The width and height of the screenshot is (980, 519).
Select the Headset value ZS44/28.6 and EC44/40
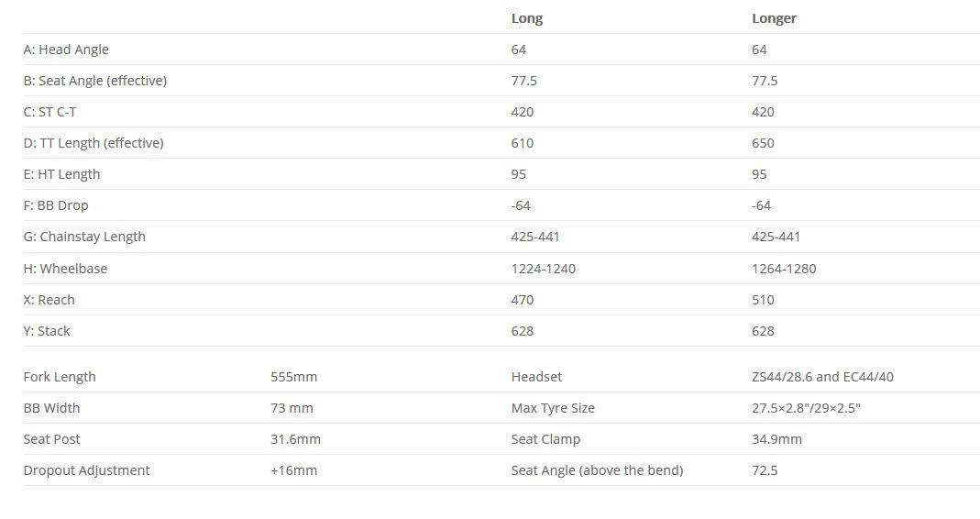coord(822,377)
